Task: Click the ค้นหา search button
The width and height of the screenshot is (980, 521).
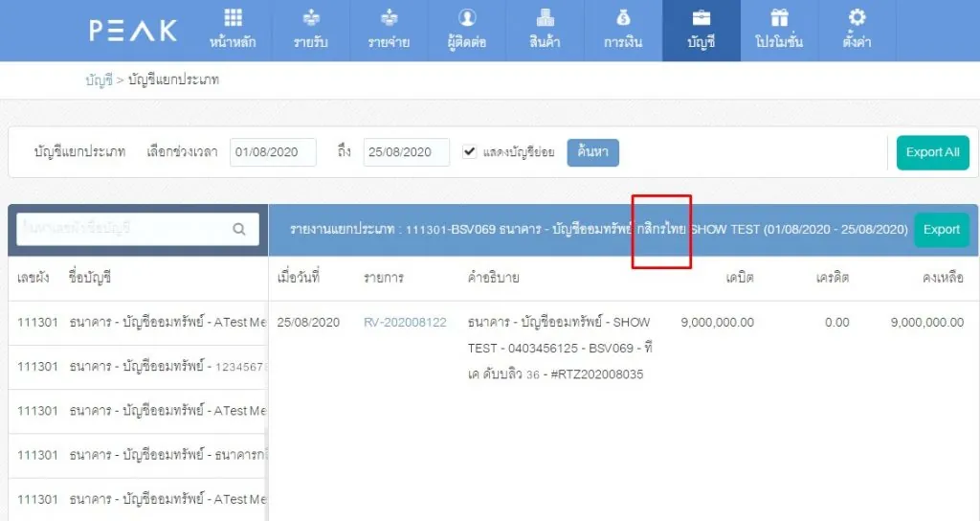Action: click(593, 152)
